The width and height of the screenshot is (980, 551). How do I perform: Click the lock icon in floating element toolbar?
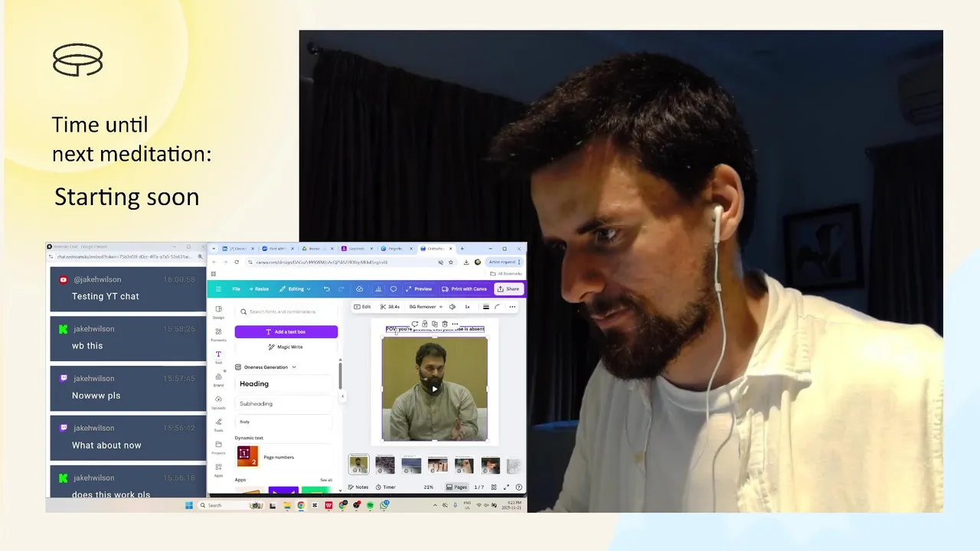[425, 324]
